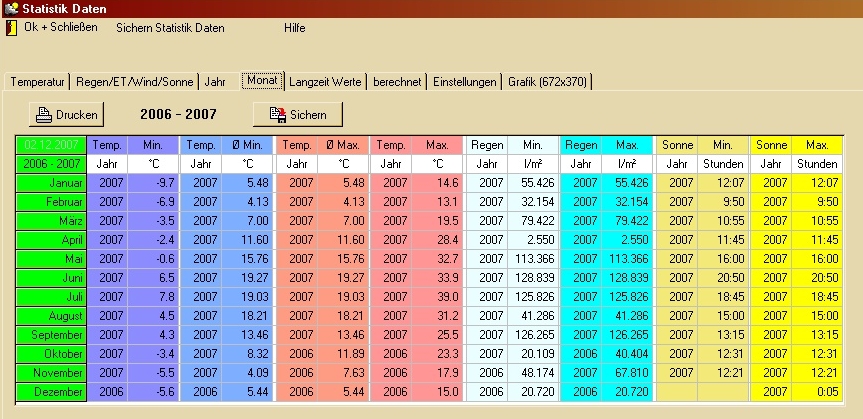This screenshot has height=419, width=863.
Task: Select the Januar row label
Action: pyautogui.click(x=50, y=183)
